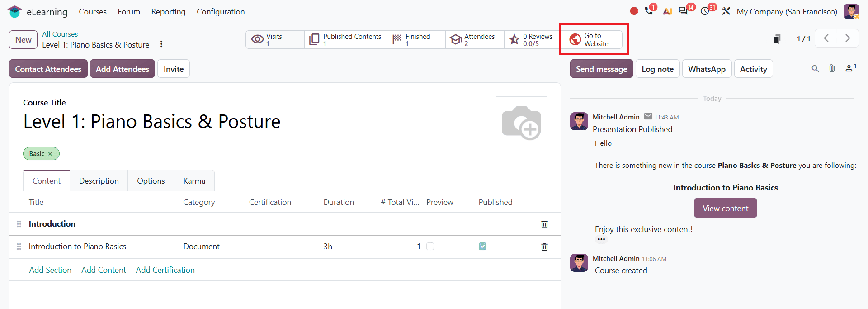
Task: Open the AI assistant icon
Action: coord(667,11)
